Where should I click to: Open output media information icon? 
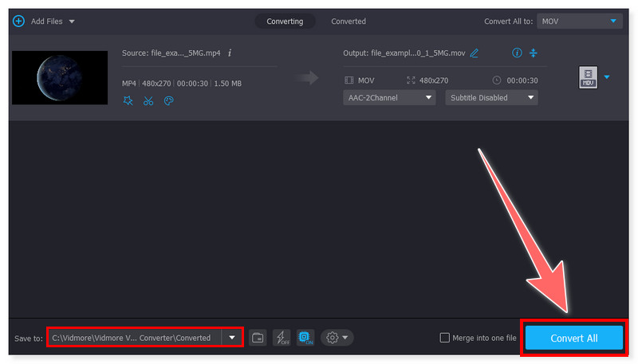(517, 53)
